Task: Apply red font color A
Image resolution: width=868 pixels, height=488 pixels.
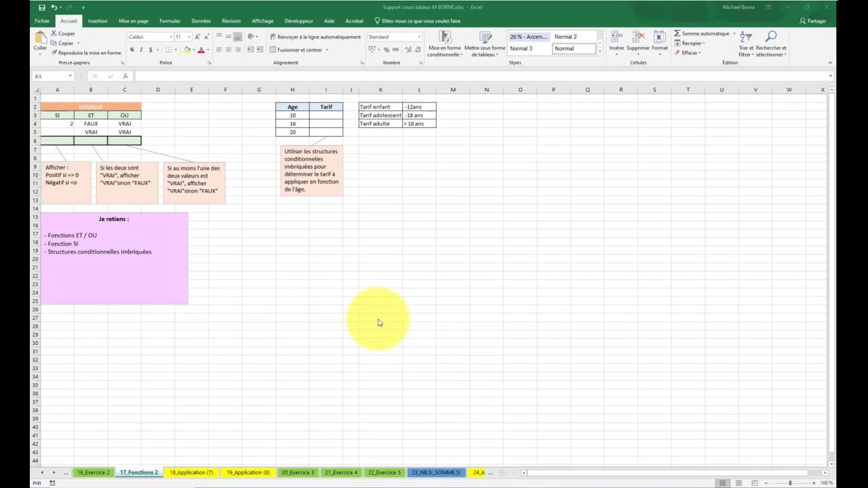Action: click(x=201, y=49)
